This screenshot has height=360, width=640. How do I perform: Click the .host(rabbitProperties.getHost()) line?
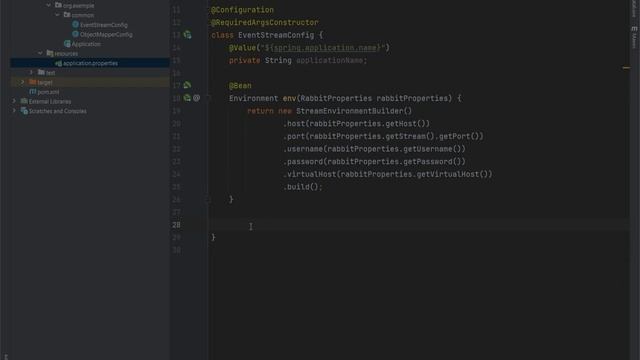tap(357, 124)
